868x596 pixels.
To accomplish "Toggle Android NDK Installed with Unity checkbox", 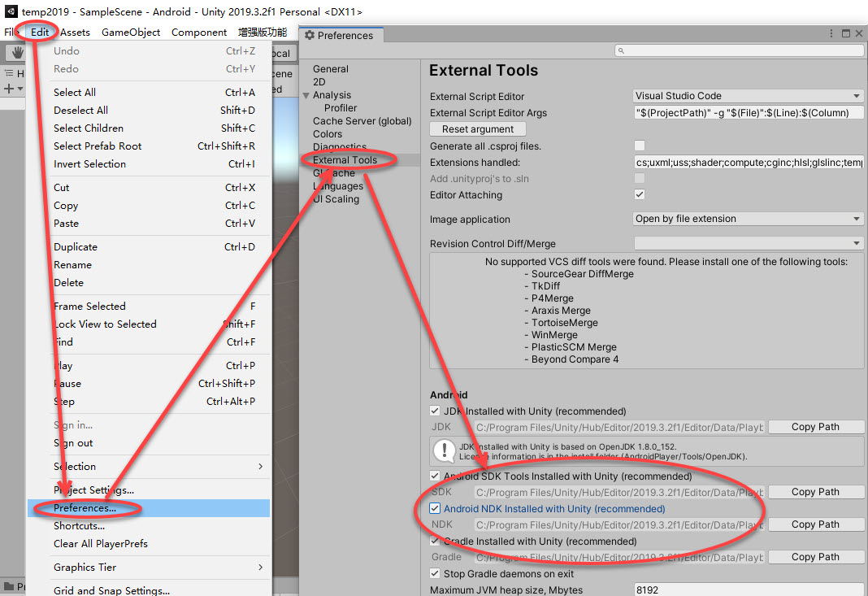I will click(435, 508).
